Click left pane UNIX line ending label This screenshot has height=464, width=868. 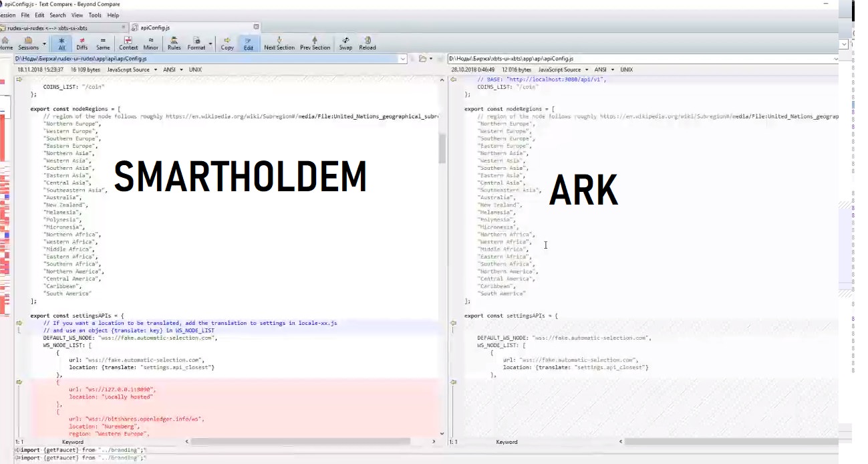(x=195, y=70)
